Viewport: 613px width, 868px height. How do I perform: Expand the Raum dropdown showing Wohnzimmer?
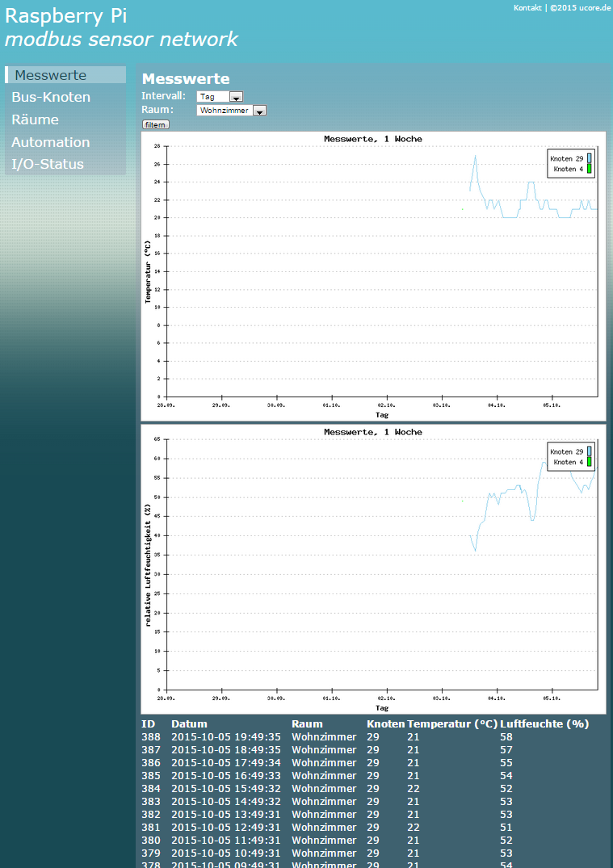(x=232, y=110)
